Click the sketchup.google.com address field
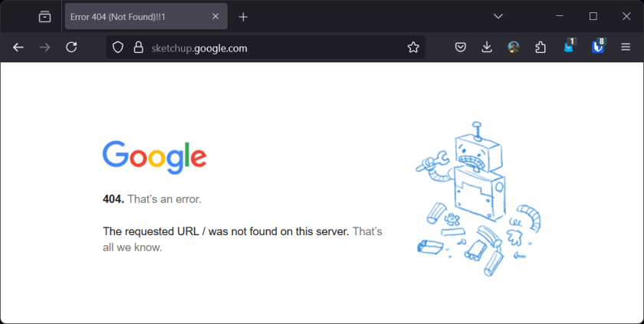 [268, 47]
